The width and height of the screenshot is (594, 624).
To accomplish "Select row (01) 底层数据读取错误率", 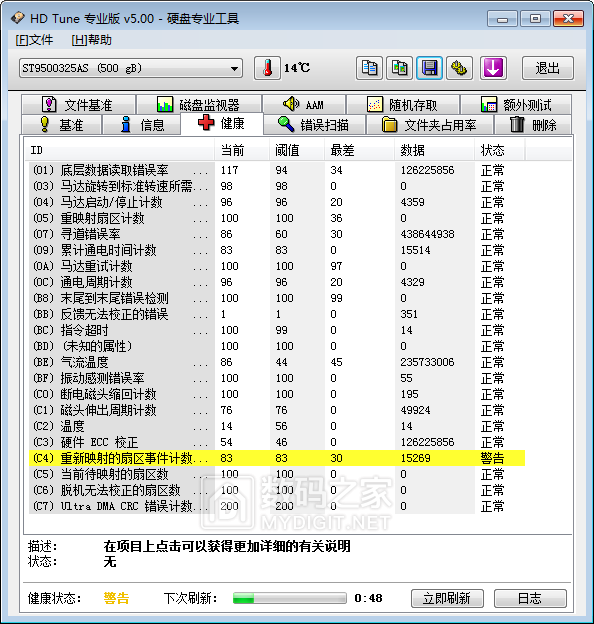I will click(277, 170).
